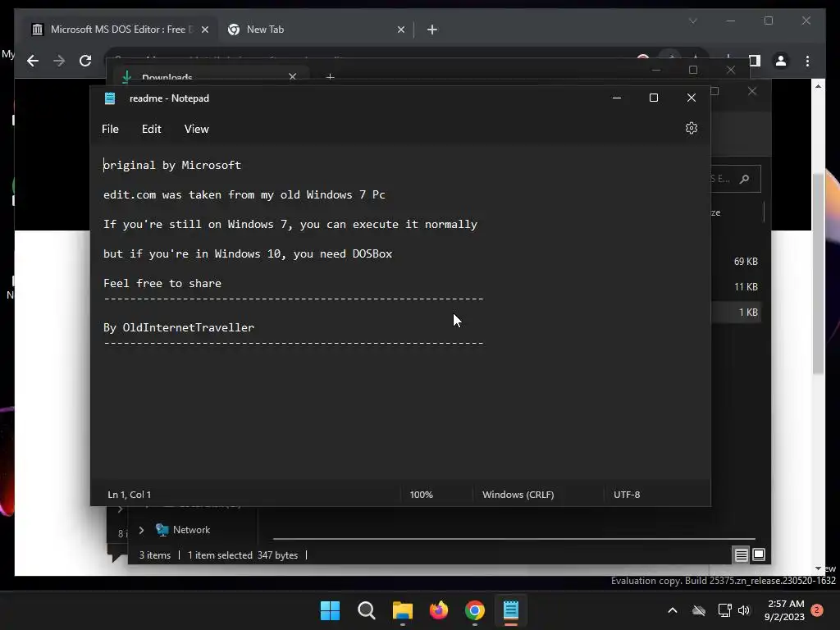Click the Chrome page vertical scrollbar

[818, 273]
